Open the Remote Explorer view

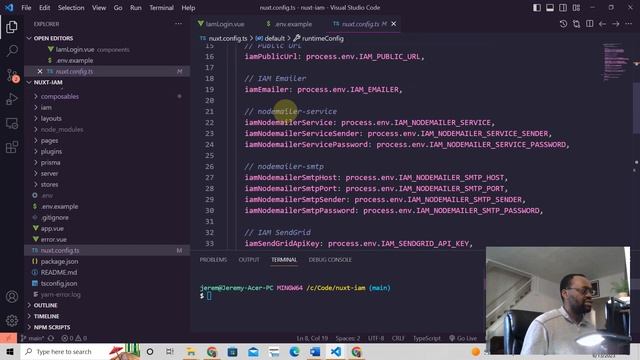pos(12,123)
